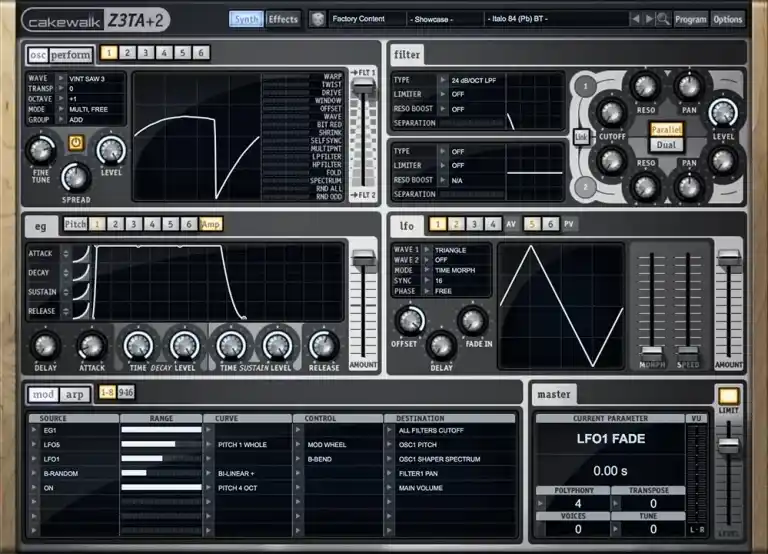
Task: Click the oscillator Fine Tune knob
Action: click(41, 150)
